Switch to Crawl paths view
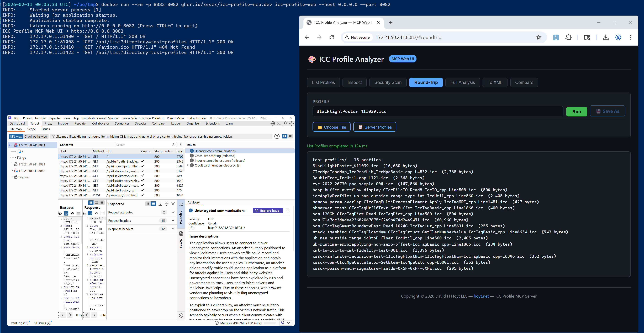The height and width of the screenshot is (333, 644). [x=36, y=136]
